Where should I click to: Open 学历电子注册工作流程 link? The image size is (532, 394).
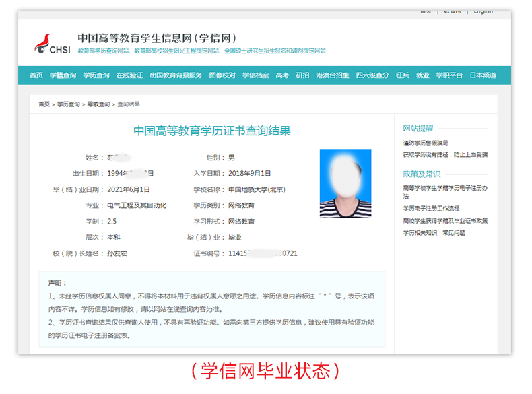click(x=431, y=208)
